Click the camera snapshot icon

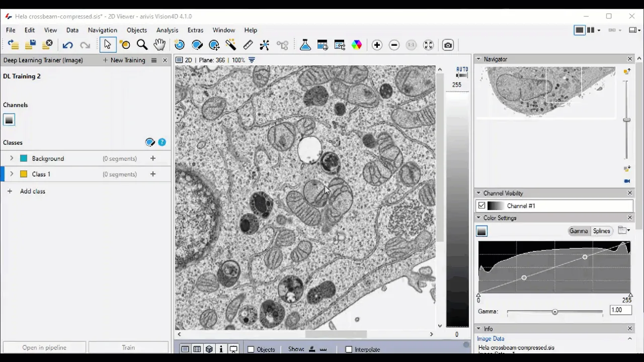coord(448,45)
